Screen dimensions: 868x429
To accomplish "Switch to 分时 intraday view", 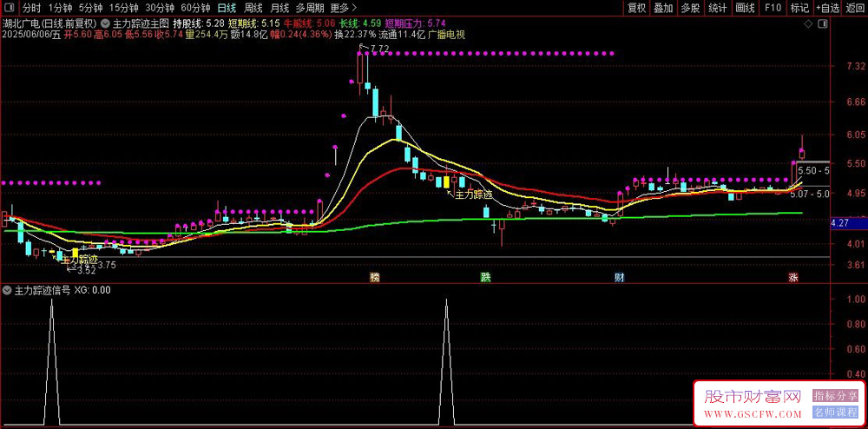I will [31, 8].
